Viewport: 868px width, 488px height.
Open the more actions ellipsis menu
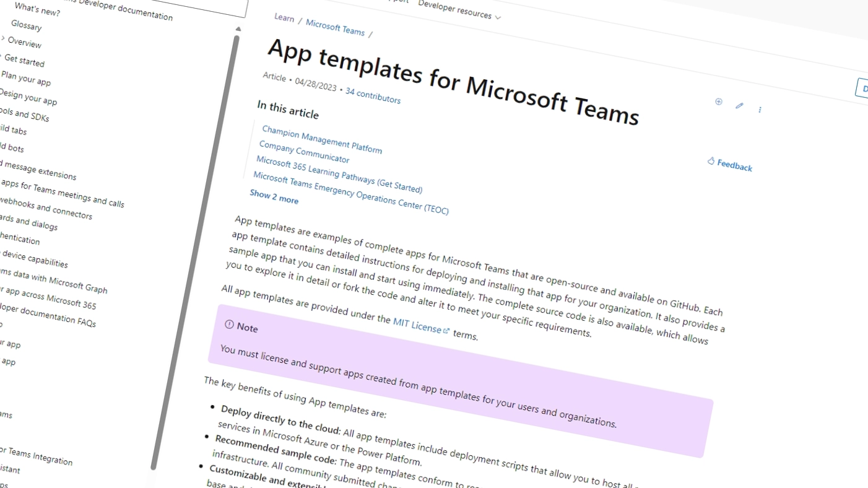click(x=760, y=110)
